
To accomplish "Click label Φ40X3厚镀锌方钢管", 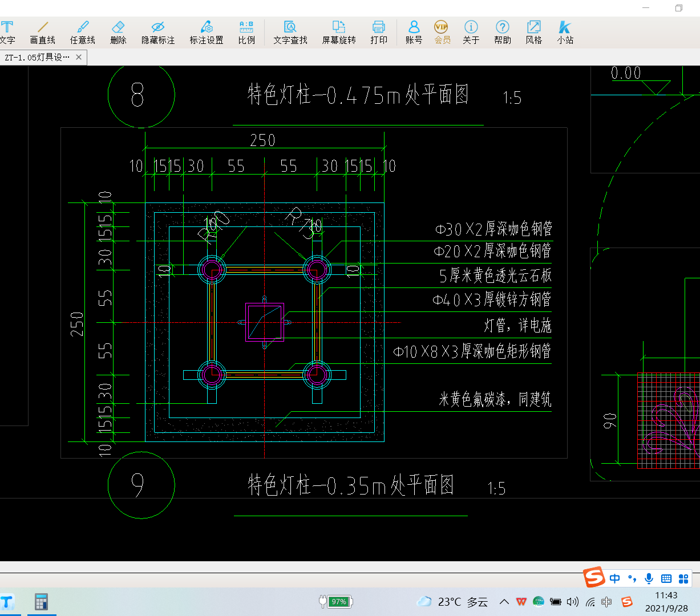I will (492, 299).
